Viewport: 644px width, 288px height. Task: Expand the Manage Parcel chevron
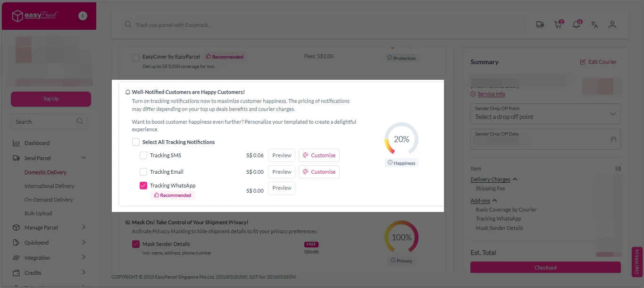(84, 228)
